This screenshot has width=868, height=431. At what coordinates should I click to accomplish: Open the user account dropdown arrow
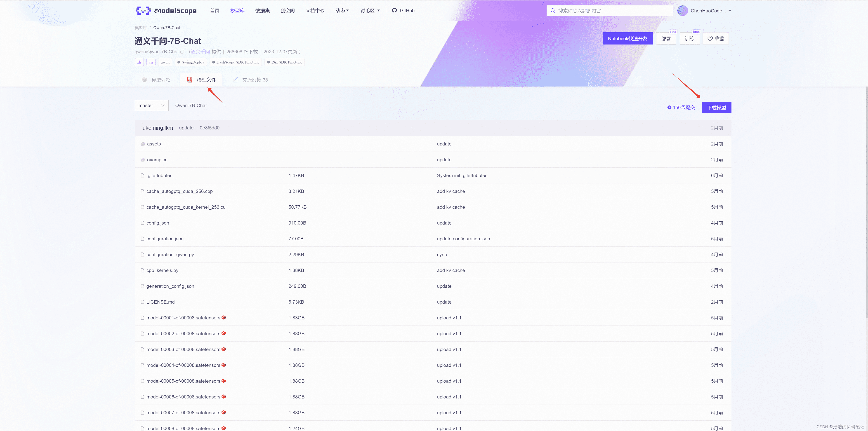click(730, 11)
